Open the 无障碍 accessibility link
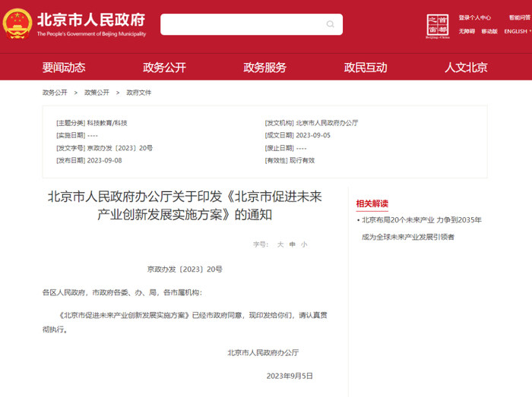The height and width of the screenshot is (397, 532). 467,31
